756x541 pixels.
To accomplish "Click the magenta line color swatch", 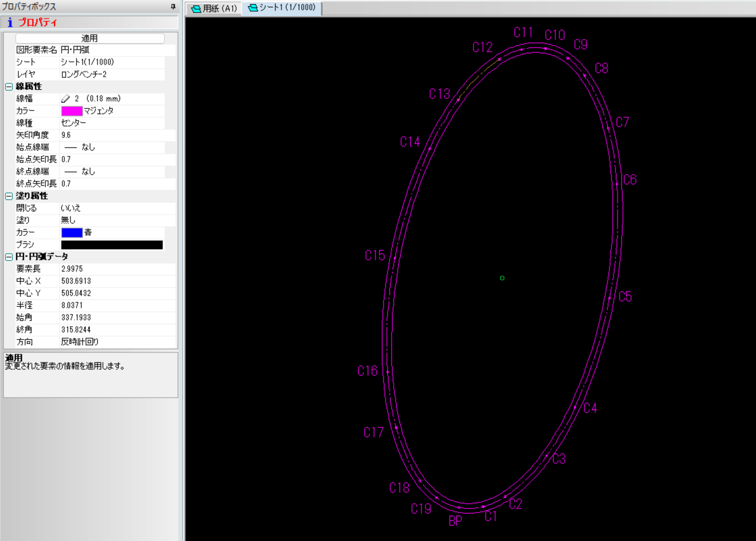I will [72, 111].
